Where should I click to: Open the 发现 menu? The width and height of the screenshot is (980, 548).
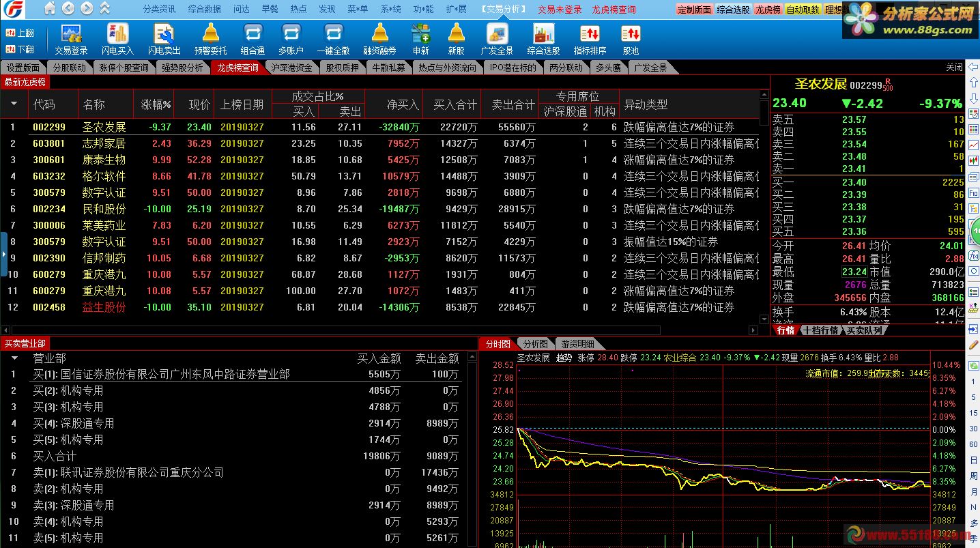(x=327, y=9)
